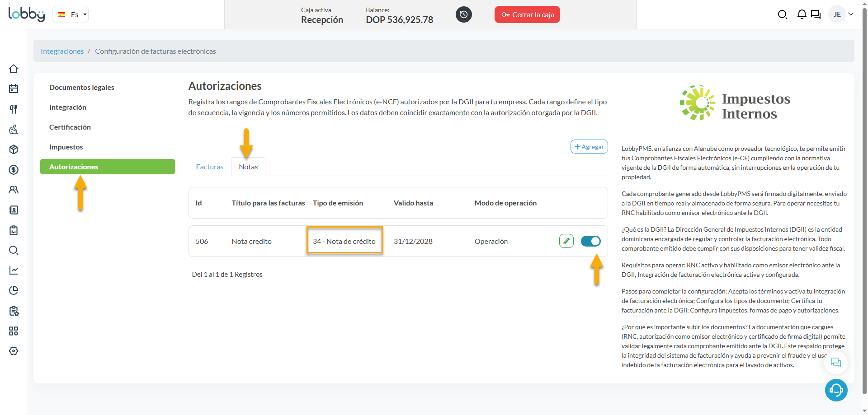Viewport: 868px width, 415px height.
Task: Click the 'Valido hasta' column header
Action: pyautogui.click(x=413, y=203)
